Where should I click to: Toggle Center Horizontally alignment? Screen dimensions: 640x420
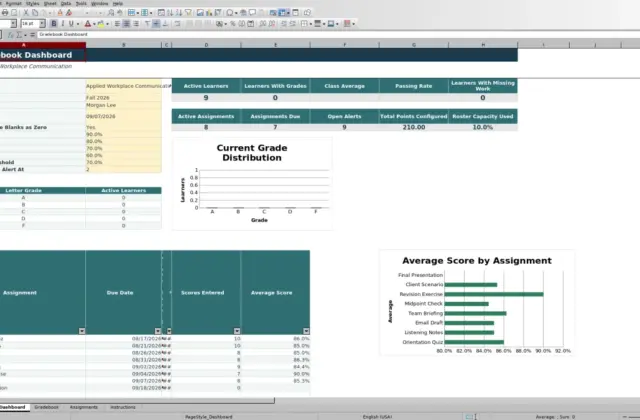[127, 24]
